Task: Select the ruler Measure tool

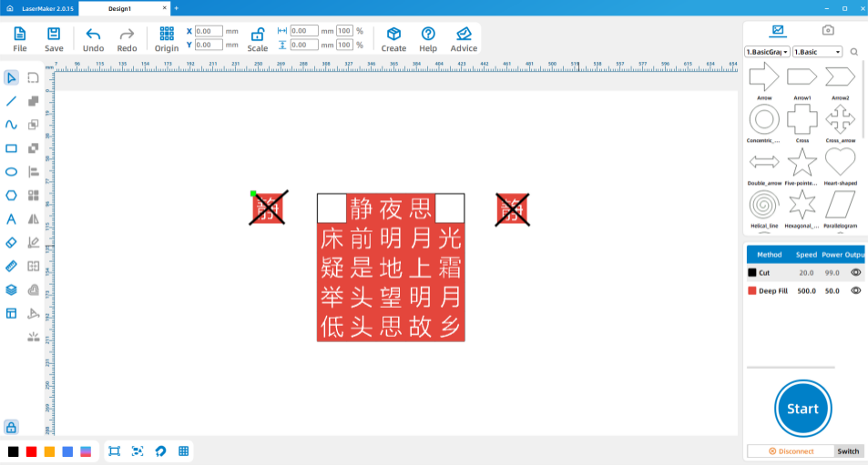Action: tap(11, 266)
